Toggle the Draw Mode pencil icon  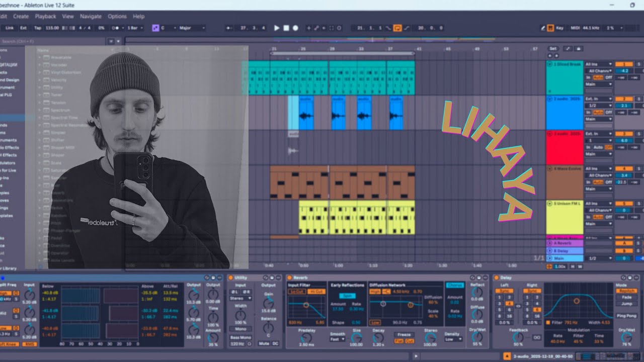pos(543,28)
